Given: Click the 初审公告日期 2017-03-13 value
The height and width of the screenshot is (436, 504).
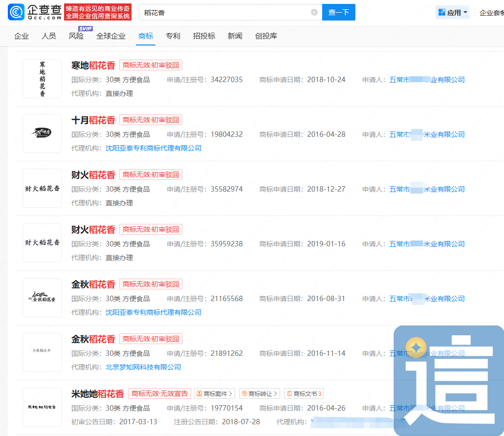Looking at the screenshot, I should click(138, 422).
